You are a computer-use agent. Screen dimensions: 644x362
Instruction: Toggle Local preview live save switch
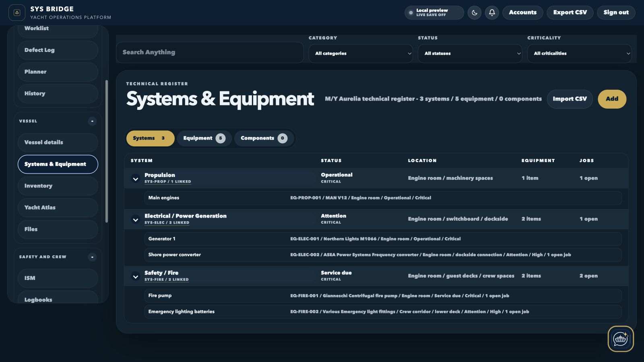(x=434, y=12)
